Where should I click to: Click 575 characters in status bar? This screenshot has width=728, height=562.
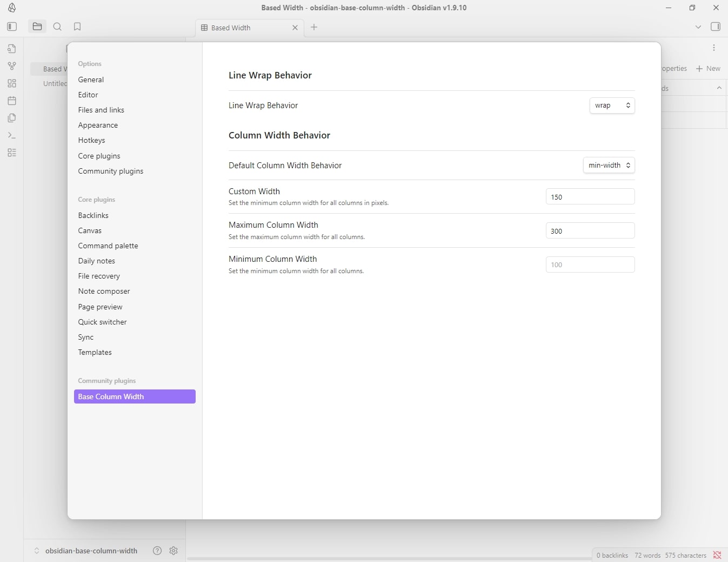pos(685,555)
